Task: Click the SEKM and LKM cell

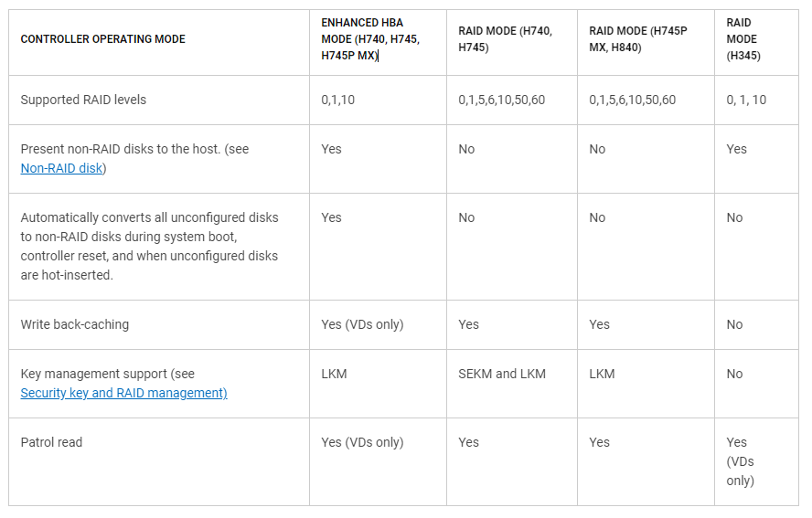Action: [x=502, y=374]
